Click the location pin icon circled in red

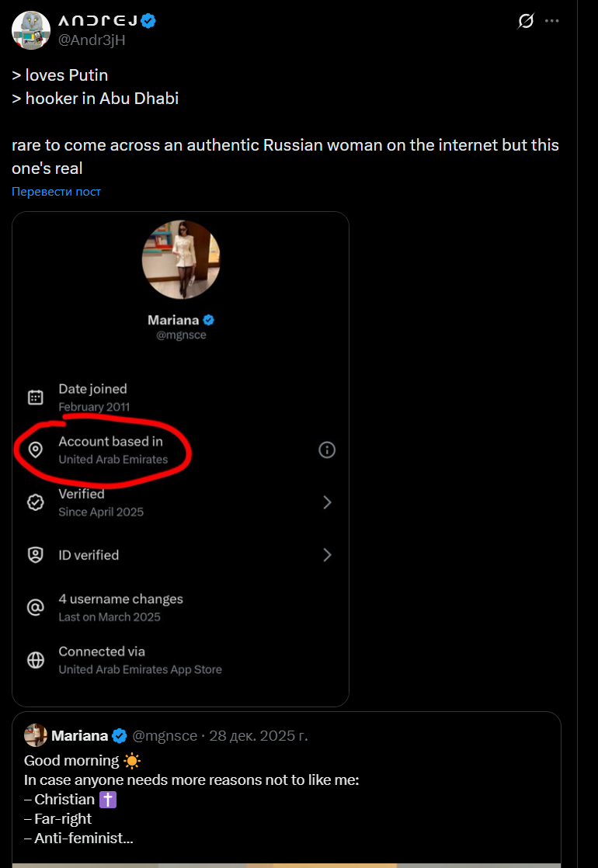36,450
